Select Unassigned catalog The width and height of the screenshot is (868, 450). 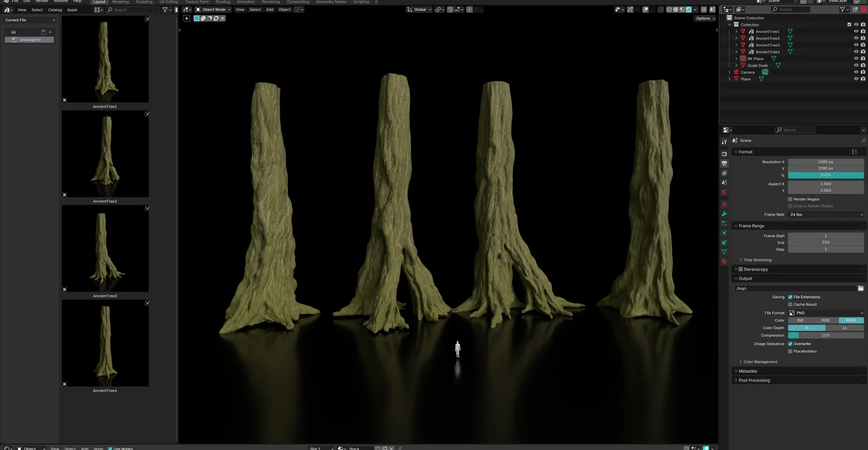(30, 40)
